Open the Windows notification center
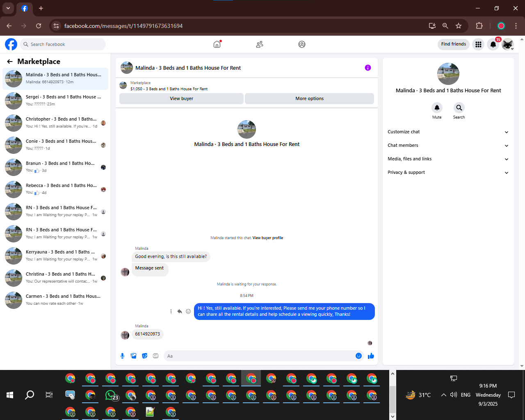Screen dimensions: 525x420 pos(511,395)
